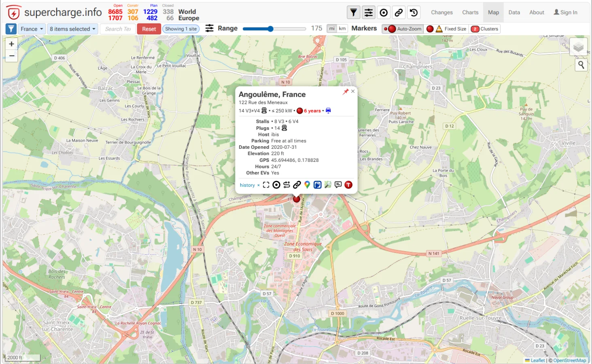Pin the Angoulême popup

pyautogui.click(x=346, y=92)
